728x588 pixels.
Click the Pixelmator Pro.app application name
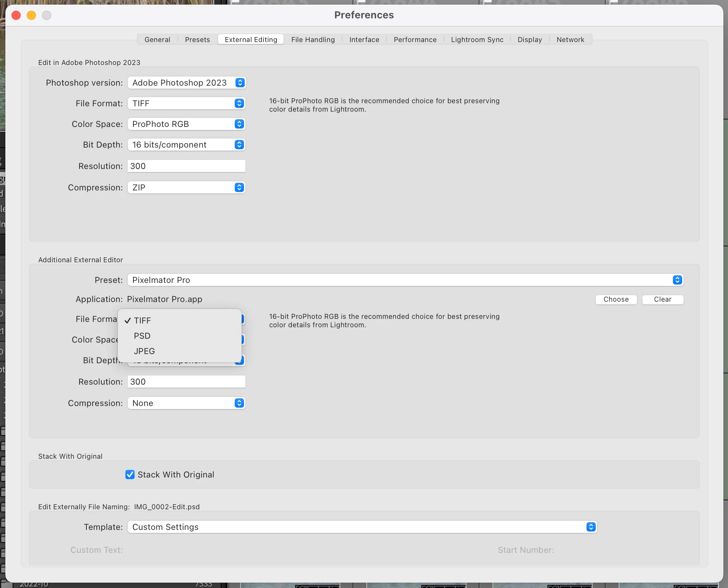(164, 299)
